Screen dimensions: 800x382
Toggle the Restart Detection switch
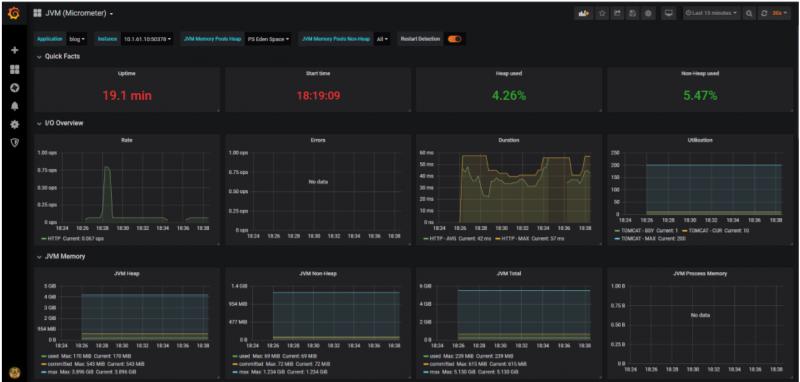coord(454,39)
